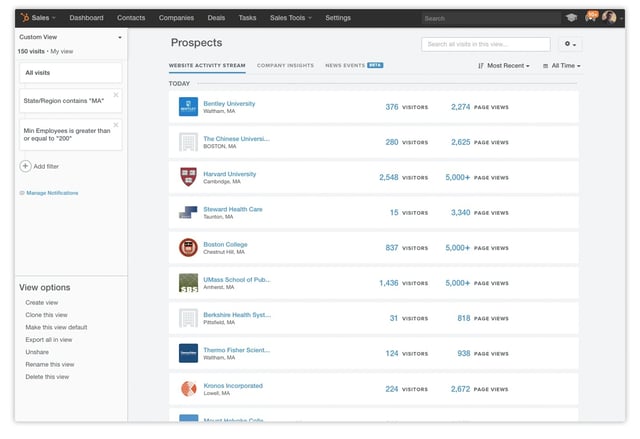
Task: Open the Thermo Fisher Scient... link
Action: [x=237, y=350]
